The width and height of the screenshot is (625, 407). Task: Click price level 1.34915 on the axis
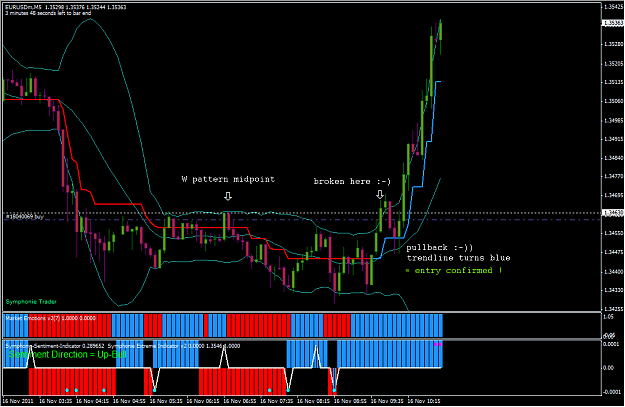pyautogui.click(x=613, y=139)
